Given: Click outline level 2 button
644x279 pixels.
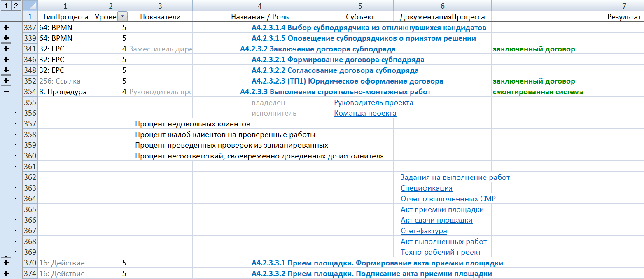Looking at the screenshot, I should point(16,6).
